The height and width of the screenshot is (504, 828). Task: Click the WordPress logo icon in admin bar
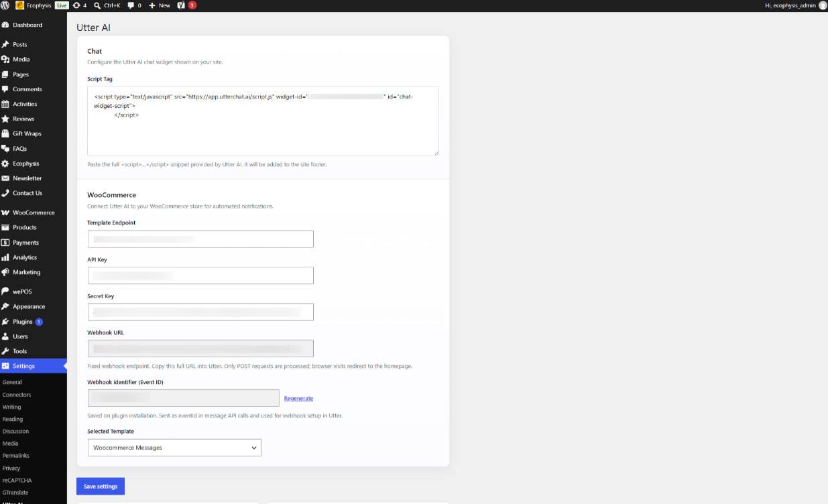[x=5, y=5]
